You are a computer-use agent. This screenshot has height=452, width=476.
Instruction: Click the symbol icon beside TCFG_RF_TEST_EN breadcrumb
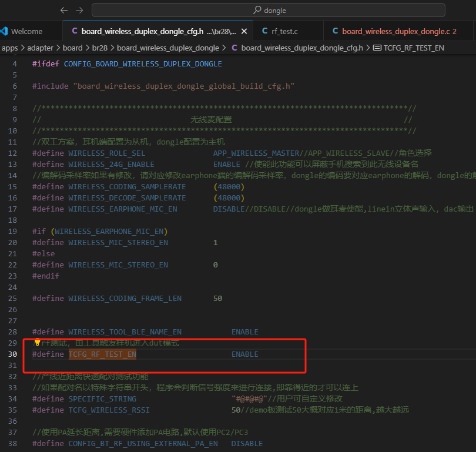[x=377, y=48]
